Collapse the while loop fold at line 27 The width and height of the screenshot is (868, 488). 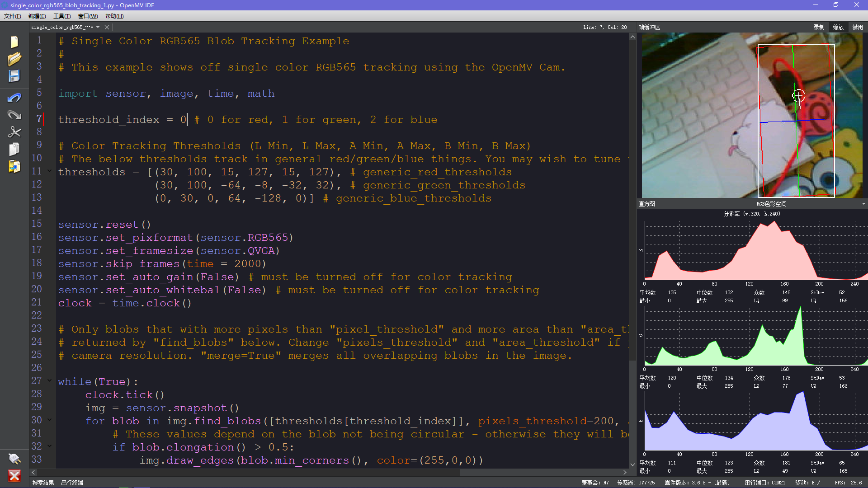tap(50, 381)
